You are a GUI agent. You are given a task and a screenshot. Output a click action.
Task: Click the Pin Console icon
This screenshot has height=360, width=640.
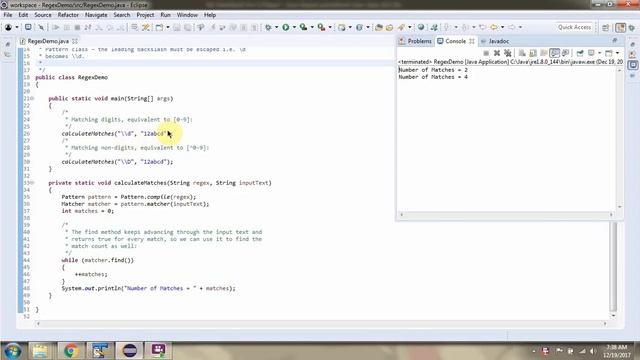click(x=580, y=53)
